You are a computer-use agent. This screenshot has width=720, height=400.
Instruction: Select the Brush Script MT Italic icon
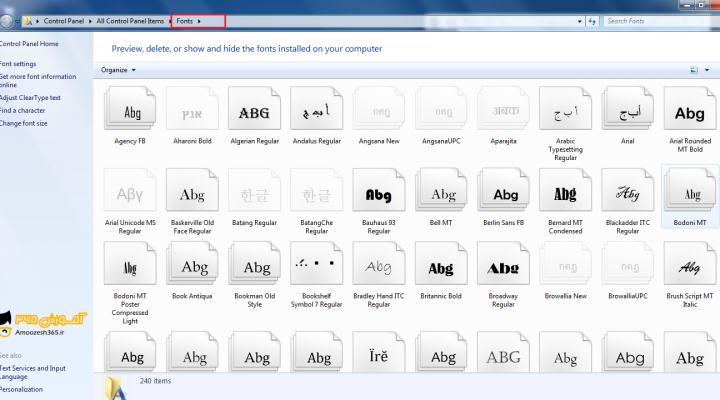pyautogui.click(x=690, y=263)
